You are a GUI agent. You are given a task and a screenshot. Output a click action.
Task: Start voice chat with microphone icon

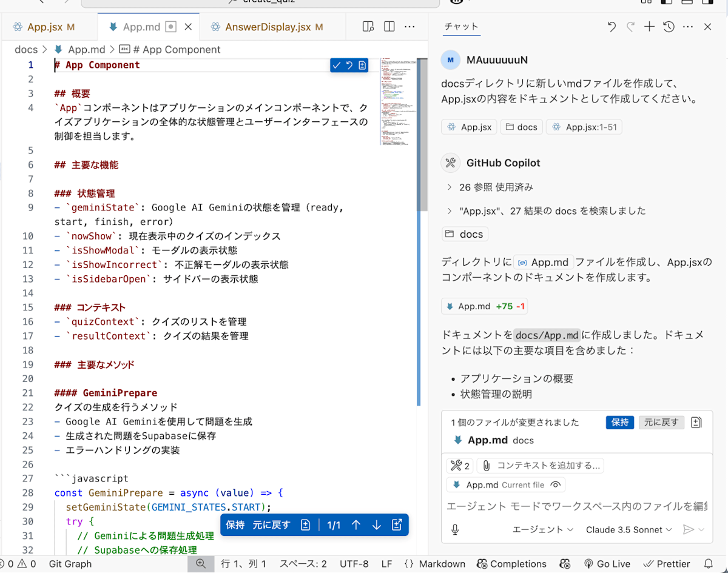(455, 529)
